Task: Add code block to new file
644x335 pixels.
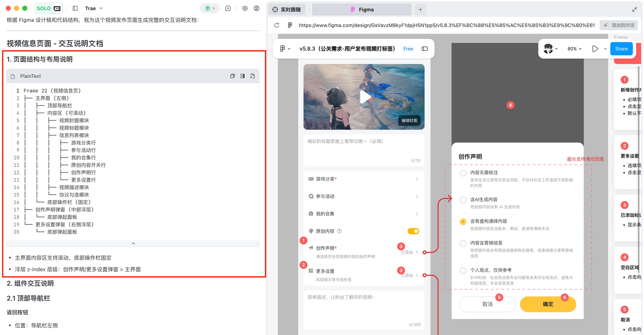Action: [253, 76]
